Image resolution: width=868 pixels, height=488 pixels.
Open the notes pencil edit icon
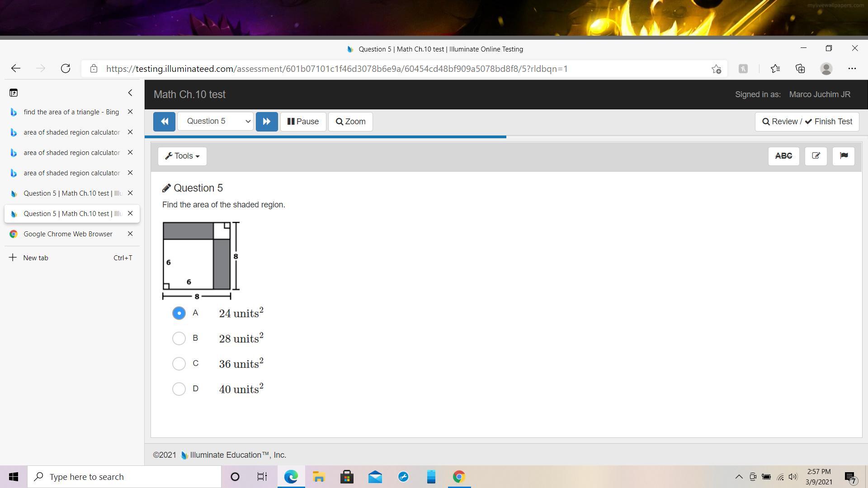tap(816, 156)
